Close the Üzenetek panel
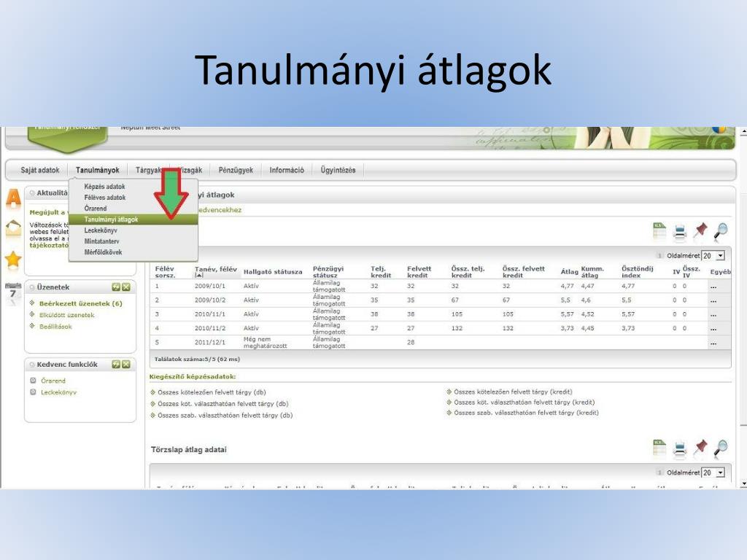 tap(125, 287)
